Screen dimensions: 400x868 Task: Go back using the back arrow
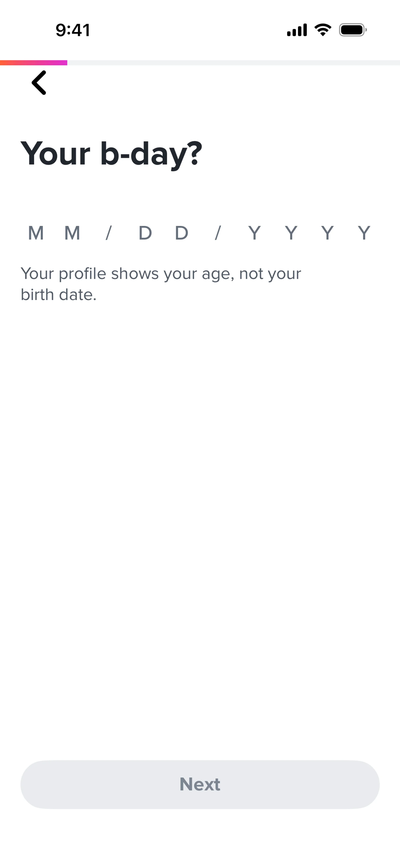click(x=39, y=83)
